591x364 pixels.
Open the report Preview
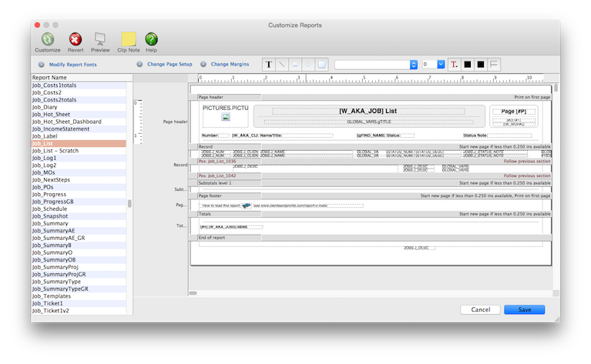pos(100,39)
